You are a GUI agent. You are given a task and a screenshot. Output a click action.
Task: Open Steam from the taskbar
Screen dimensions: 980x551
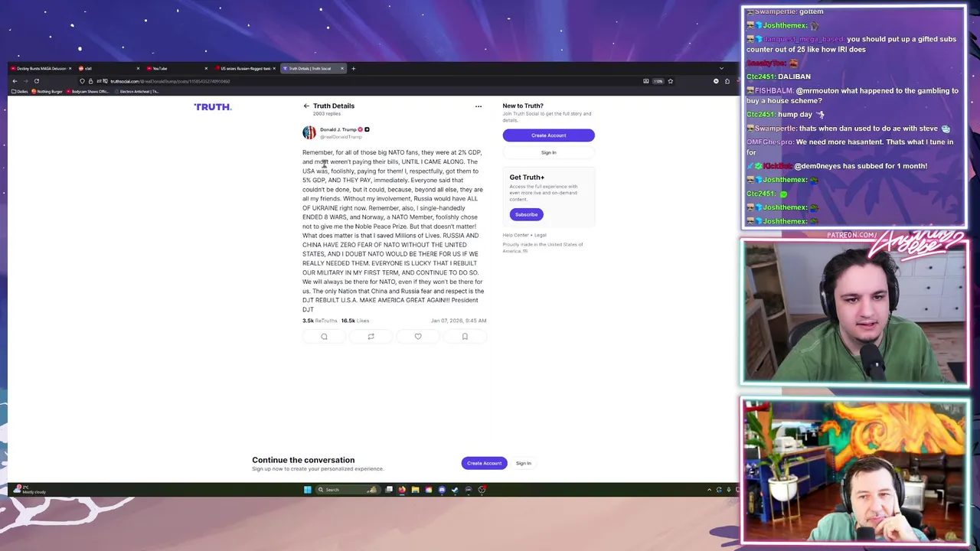coord(455,490)
